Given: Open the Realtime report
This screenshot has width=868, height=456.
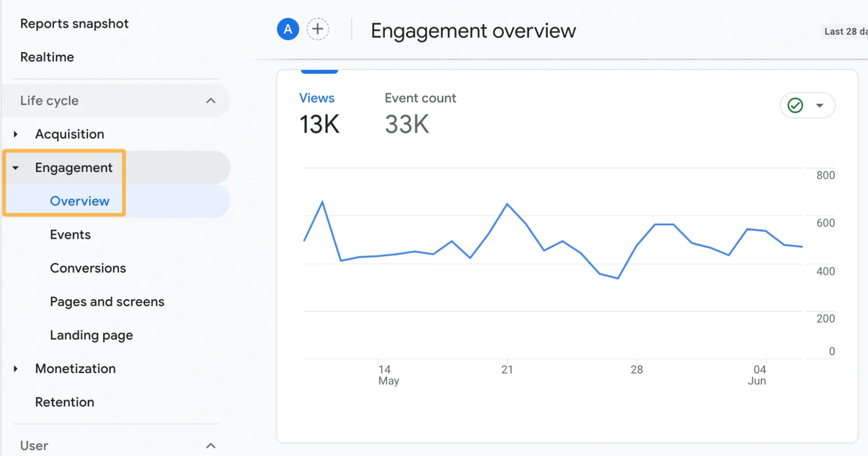Looking at the screenshot, I should click(x=47, y=57).
